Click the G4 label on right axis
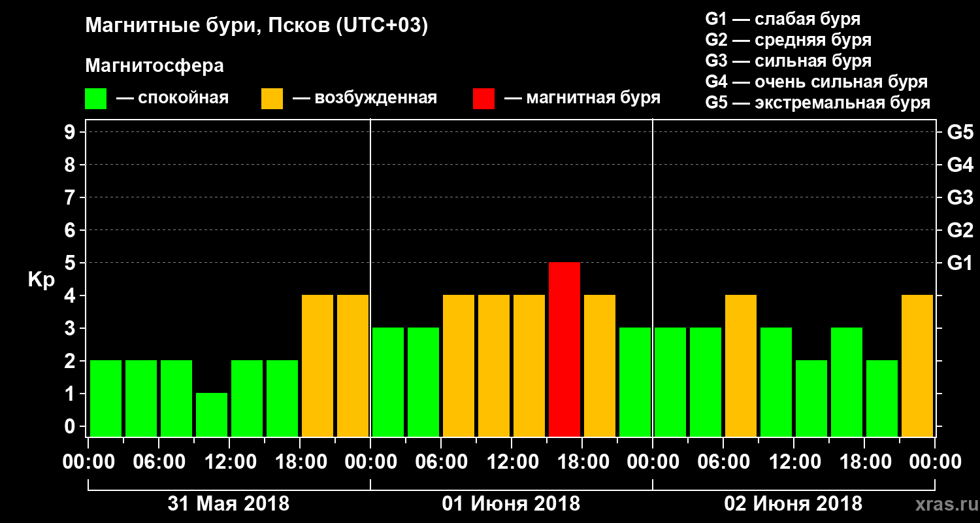This screenshot has height=523, width=980. click(960, 165)
